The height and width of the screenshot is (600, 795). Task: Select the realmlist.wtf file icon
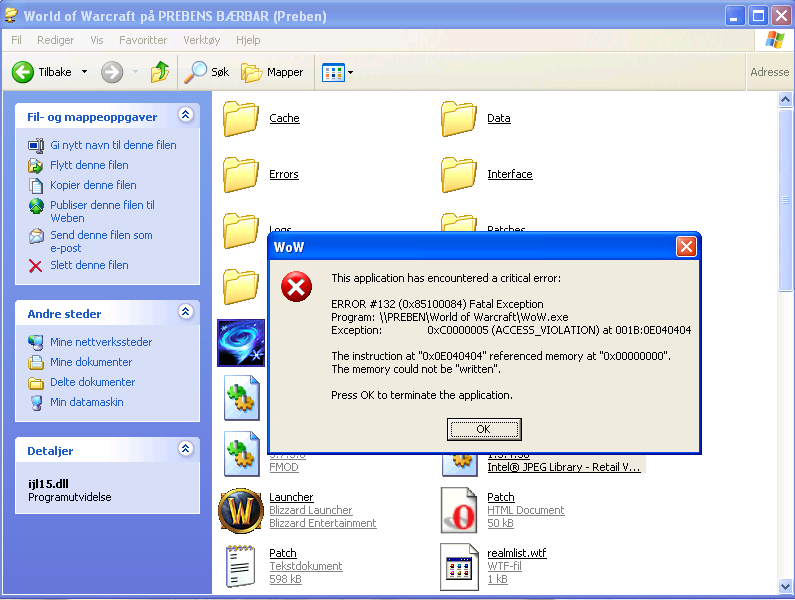pyautogui.click(x=459, y=567)
